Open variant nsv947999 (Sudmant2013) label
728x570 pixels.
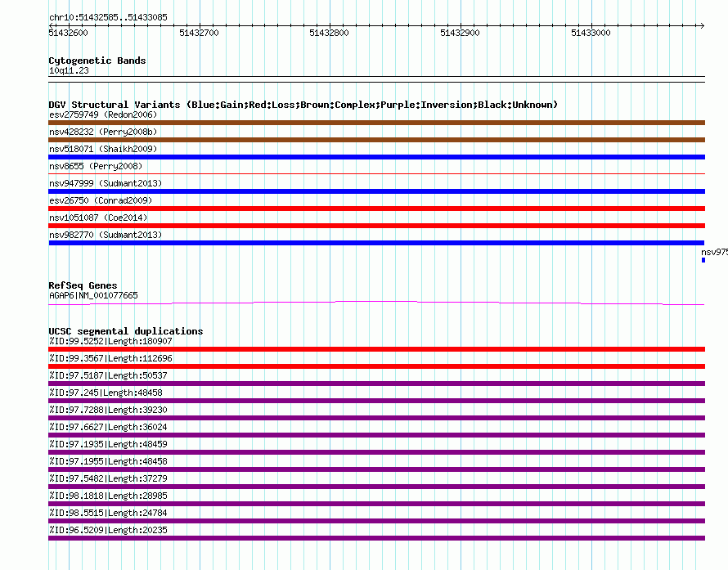click(x=106, y=183)
